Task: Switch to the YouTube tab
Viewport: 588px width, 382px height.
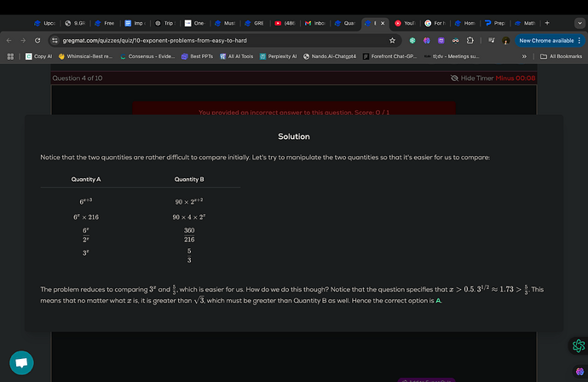Action: click(405, 23)
